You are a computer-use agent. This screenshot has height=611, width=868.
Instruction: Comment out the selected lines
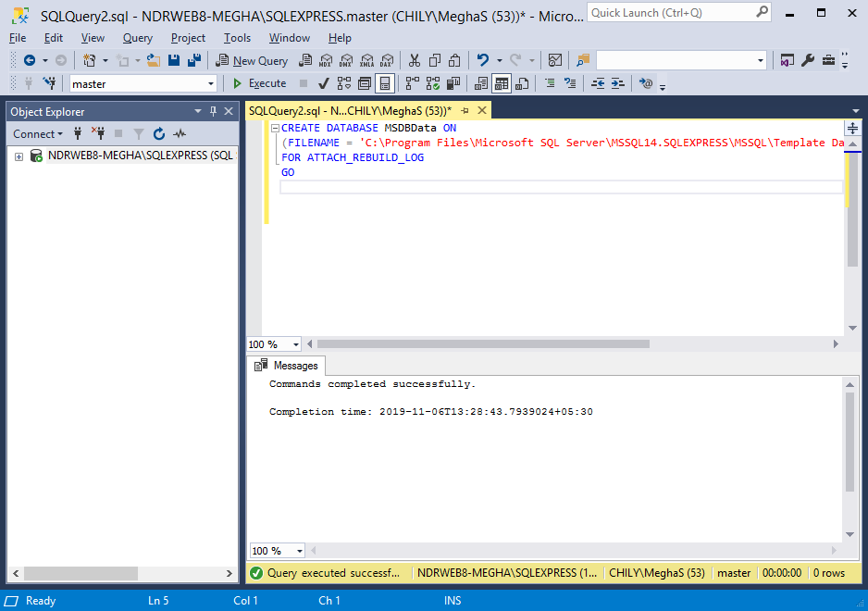tap(550, 83)
